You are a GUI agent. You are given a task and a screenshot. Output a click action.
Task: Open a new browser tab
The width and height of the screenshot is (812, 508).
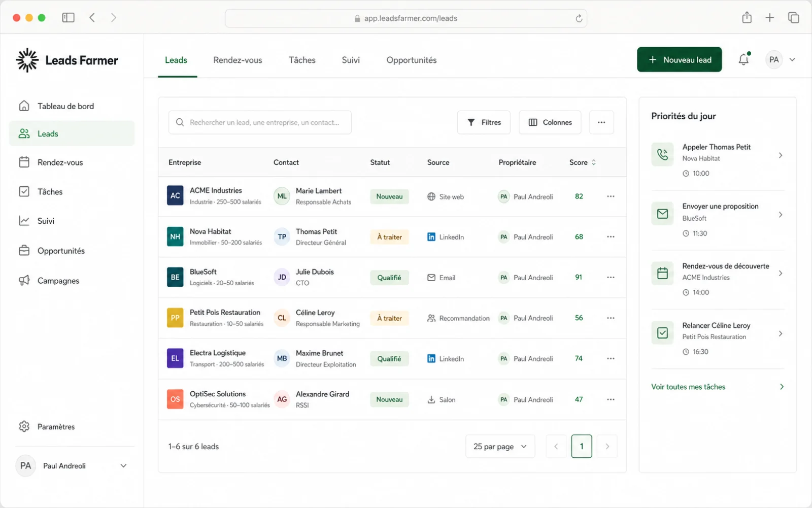[770, 18]
